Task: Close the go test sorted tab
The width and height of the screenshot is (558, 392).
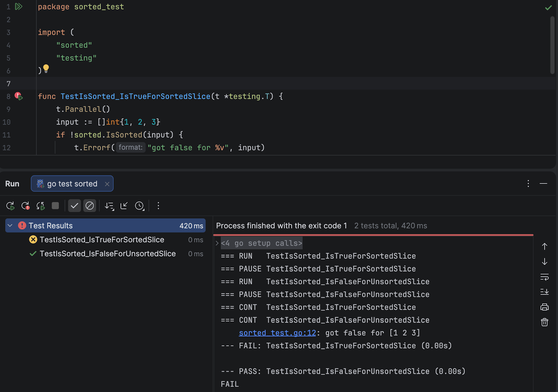Action: tap(107, 184)
